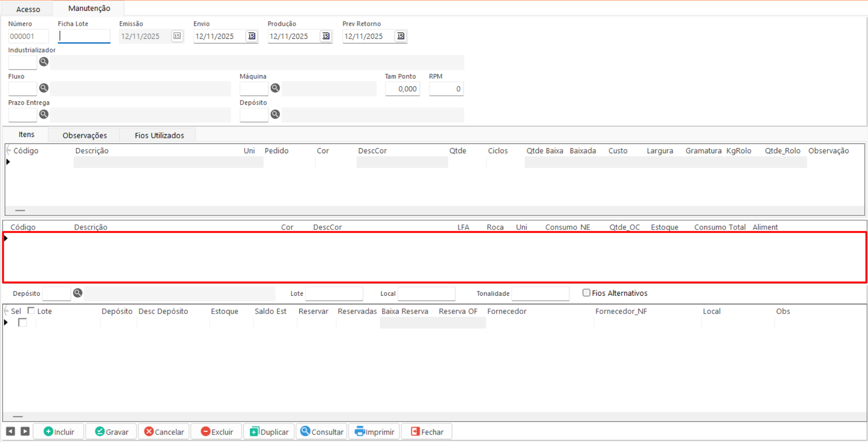The image size is (868, 442).
Task: Check the select-all box in Lote header
Action: click(31, 311)
